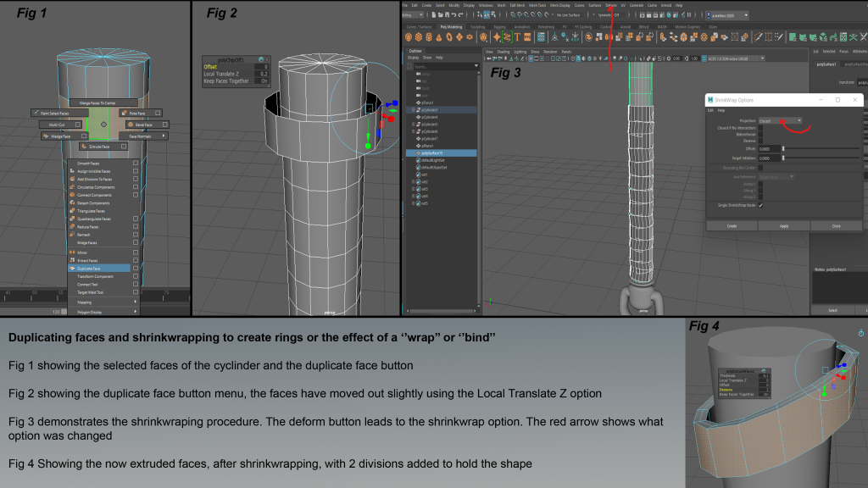Click the Apply button in ShrinkWrap Options

click(x=784, y=226)
